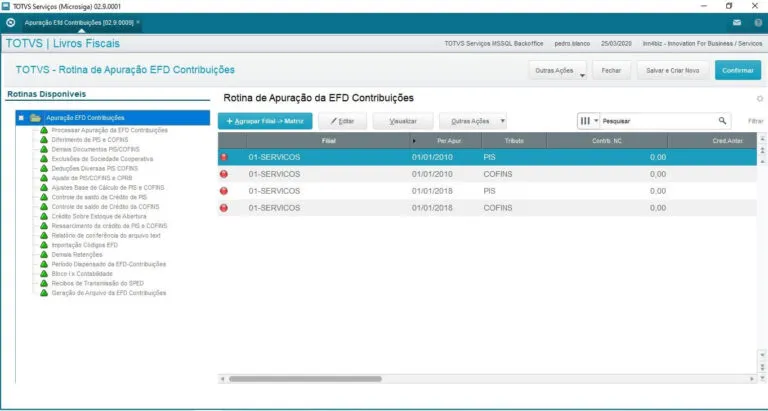The width and height of the screenshot is (768, 411).
Task: Click the magnifier search icon
Action: click(722, 121)
